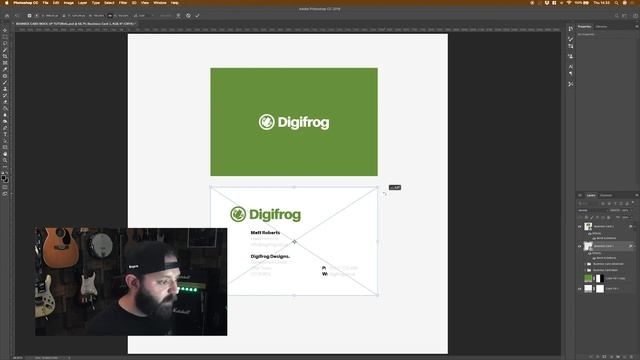640x360 pixels.
Task: Open the Layer menu
Action: point(82,3)
